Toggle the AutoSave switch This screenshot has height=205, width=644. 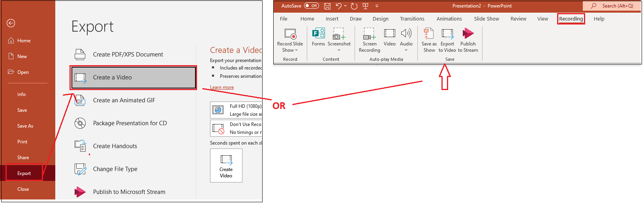tap(312, 6)
